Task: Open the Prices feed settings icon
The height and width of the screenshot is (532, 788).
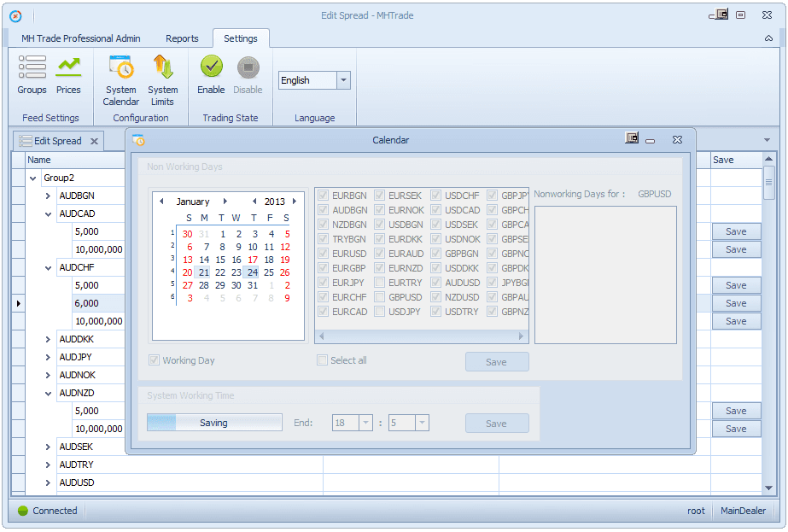Action: (68, 75)
